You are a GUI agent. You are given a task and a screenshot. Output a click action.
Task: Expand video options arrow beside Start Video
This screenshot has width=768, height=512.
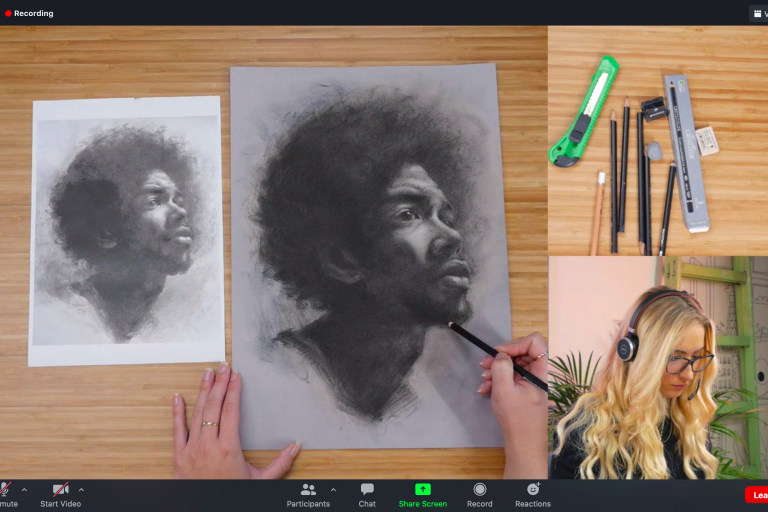[81, 489]
